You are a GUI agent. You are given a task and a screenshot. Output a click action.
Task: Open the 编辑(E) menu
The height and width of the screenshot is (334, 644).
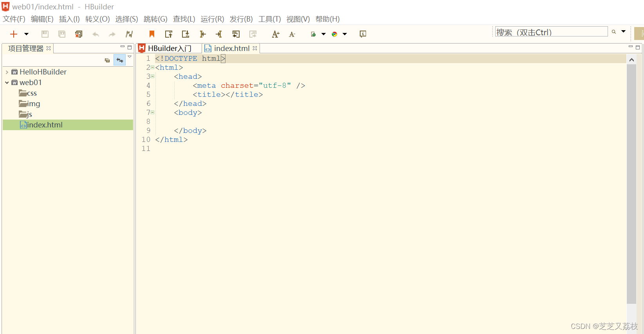pos(42,19)
